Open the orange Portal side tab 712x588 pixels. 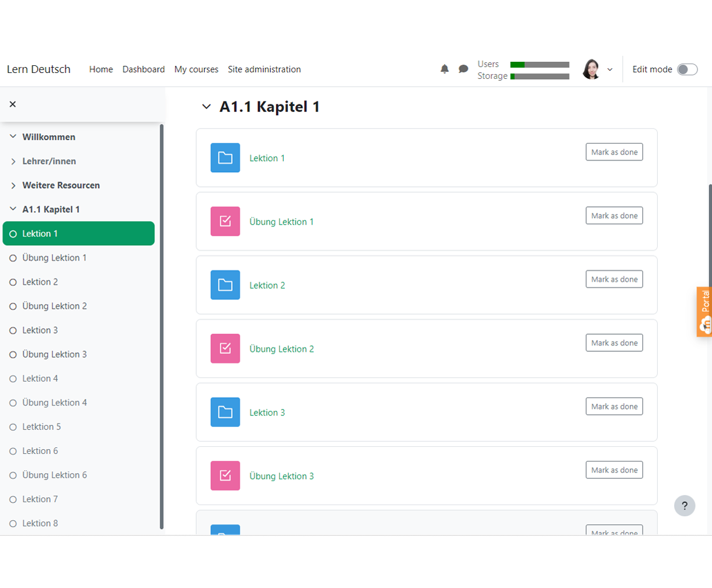click(704, 311)
